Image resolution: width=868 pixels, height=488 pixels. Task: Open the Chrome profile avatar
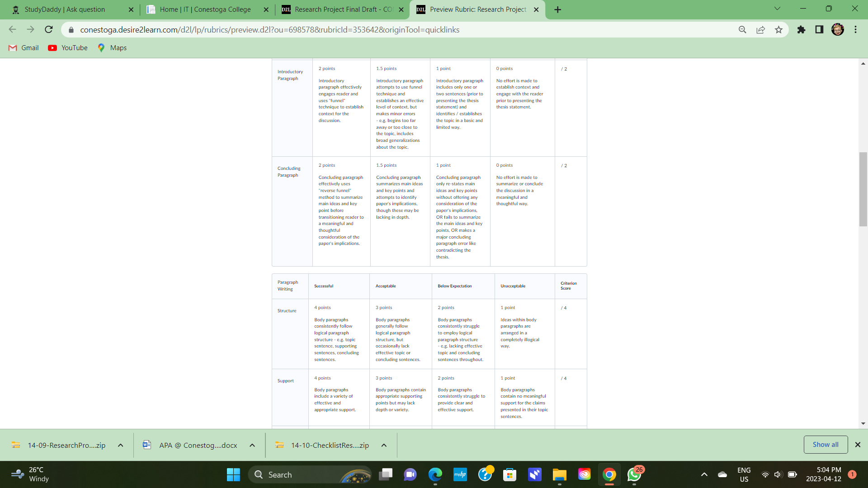tap(837, 30)
